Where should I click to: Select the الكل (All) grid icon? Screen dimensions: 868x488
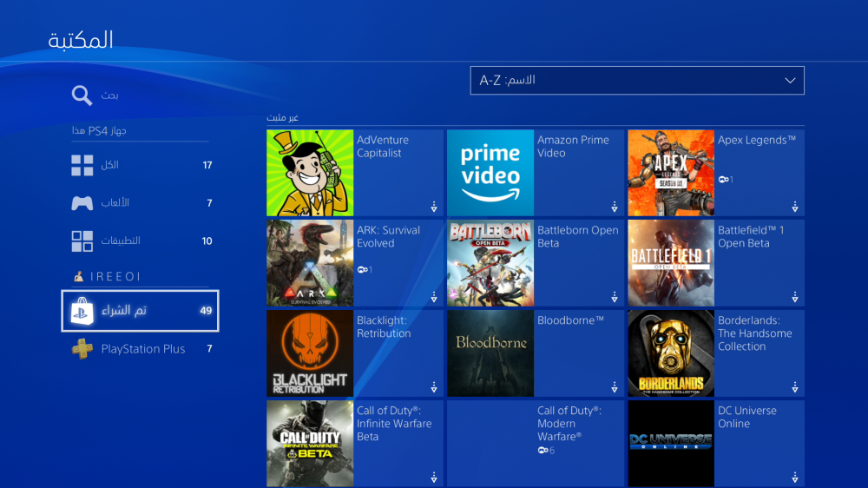point(82,165)
